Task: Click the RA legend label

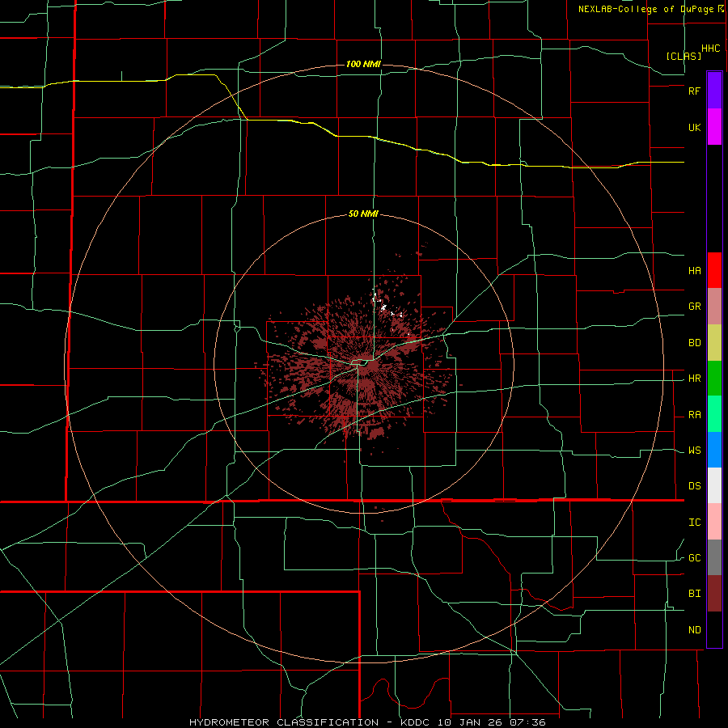Action: point(695,415)
